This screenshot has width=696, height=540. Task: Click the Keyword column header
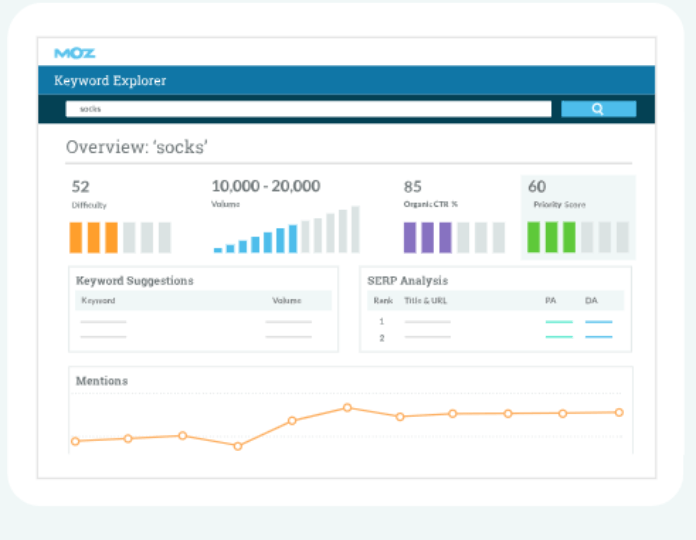(x=98, y=300)
